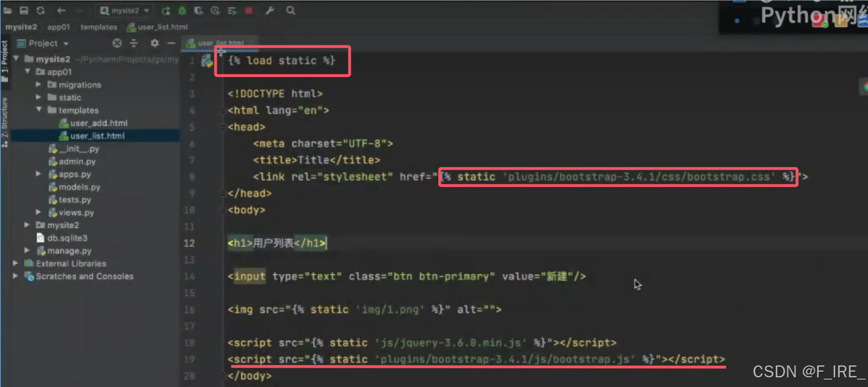Image resolution: width=868 pixels, height=387 pixels.
Task: Click on the <title>Title</title> line
Action: [317, 160]
